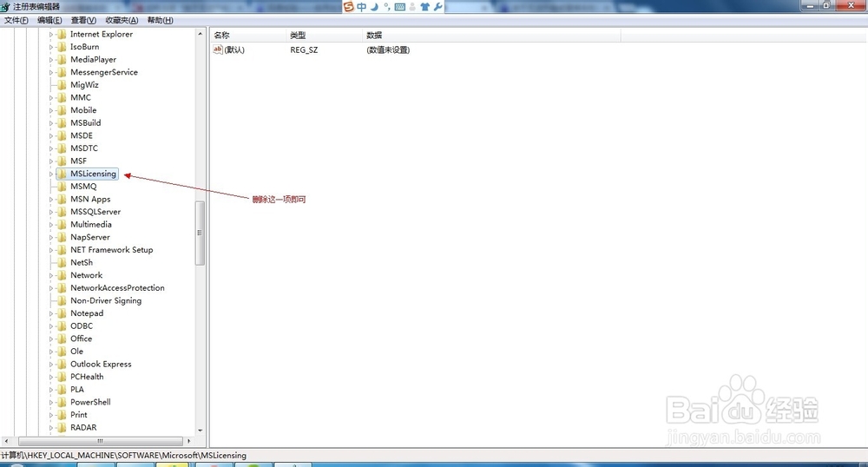Open the 查看(V) menu

pos(83,20)
